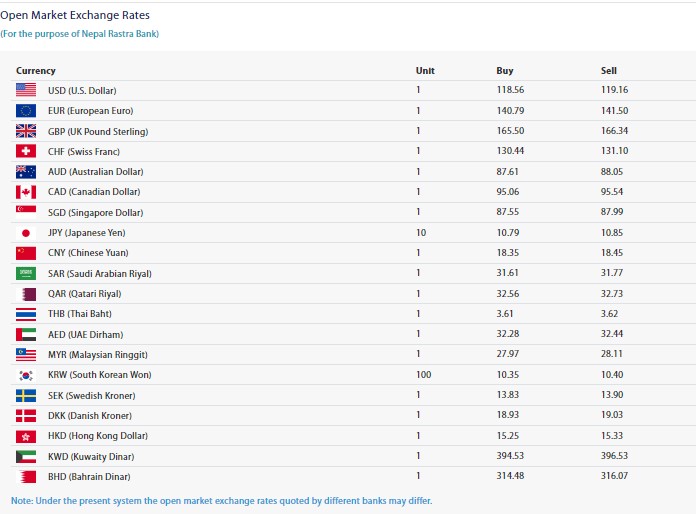Click the Swedish flag icon
696x514 pixels.
26,395
